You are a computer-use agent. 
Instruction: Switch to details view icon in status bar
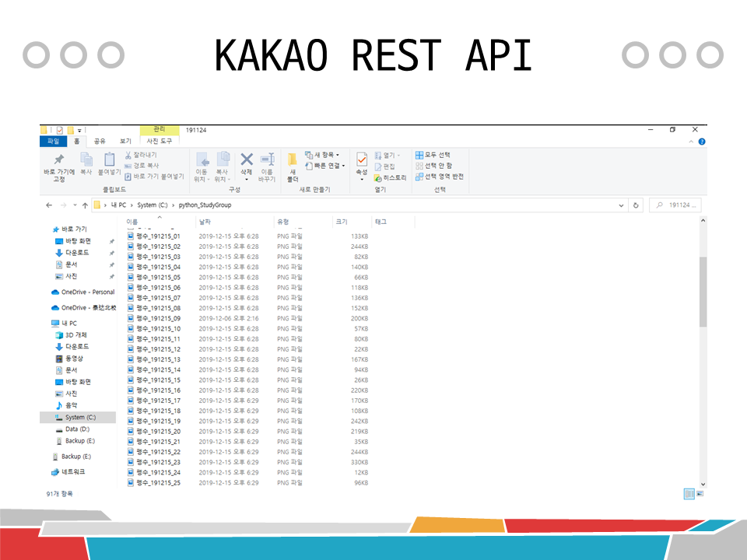(689, 494)
